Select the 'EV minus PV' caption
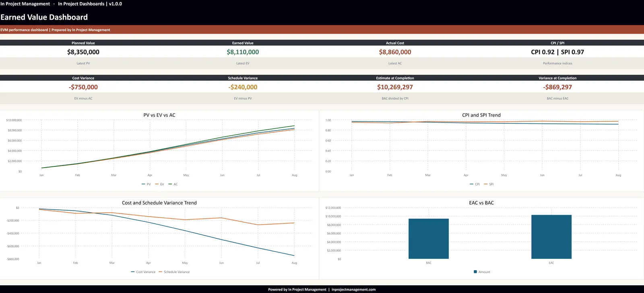Screen dimensions: 644x293 [243, 98]
